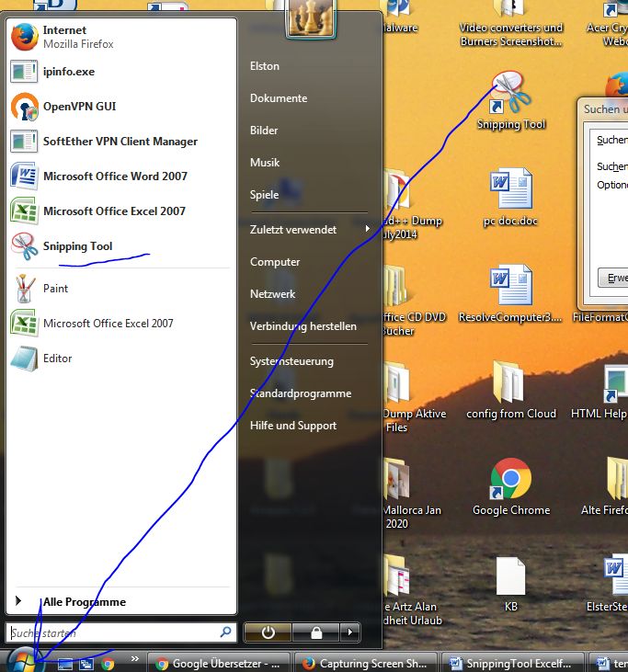Switch to Capturing Screen Sh... Firefox window

367,663
